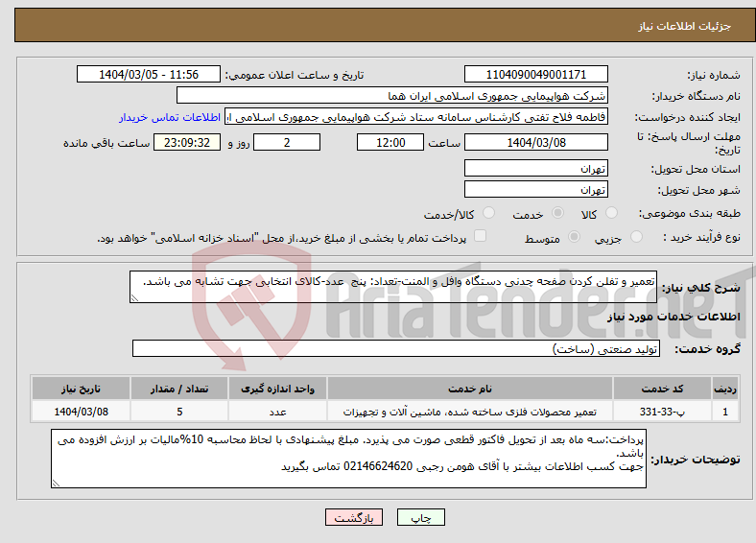The width and height of the screenshot is (756, 543).
Task: Click the شهر محل تحویل field تهران
Action: coord(535,190)
